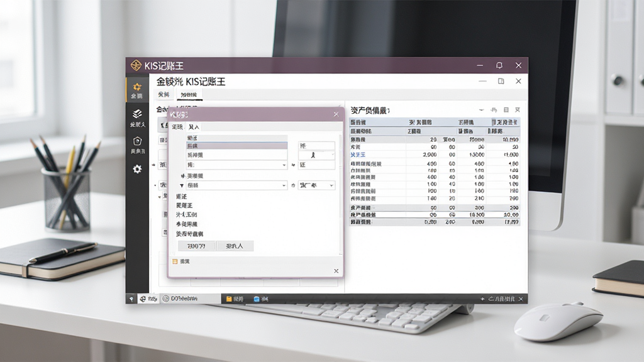Viewport: 644px width, 362px height.
Task: Select the third item in the dialog list
Action: coord(236,155)
